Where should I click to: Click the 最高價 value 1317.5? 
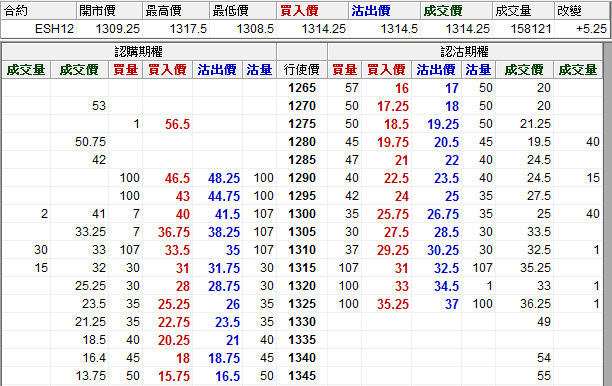[188, 28]
